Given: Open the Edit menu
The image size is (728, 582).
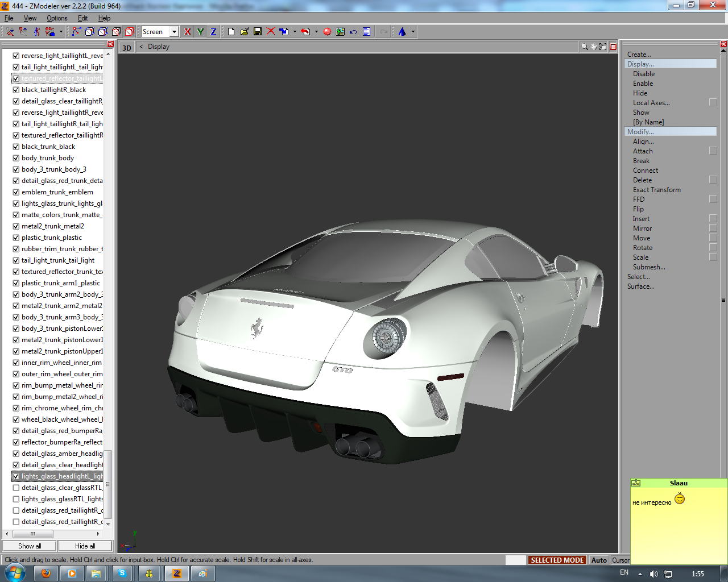Looking at the screenshot, I should tap(82, 18).
